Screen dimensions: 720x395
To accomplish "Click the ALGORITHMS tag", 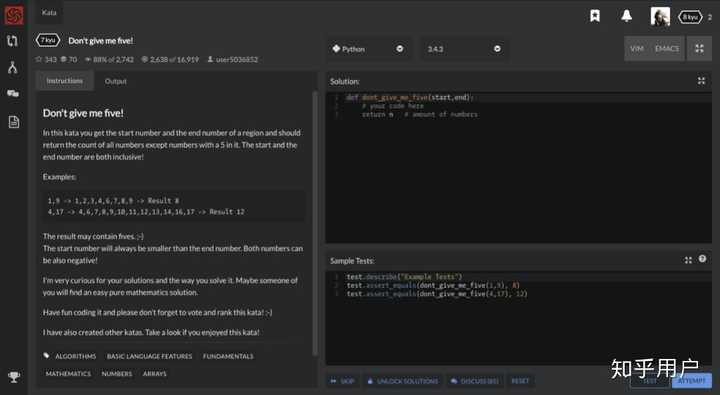I will [76, 356].
